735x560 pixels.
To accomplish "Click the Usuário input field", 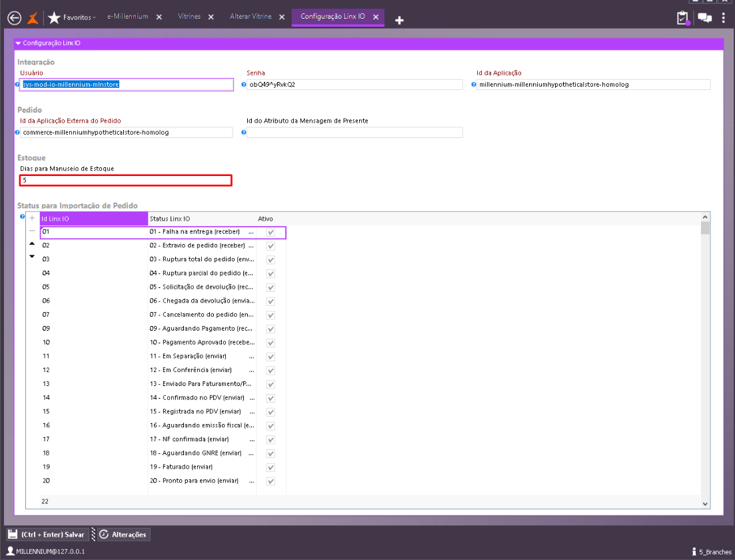I will point(127,85).
